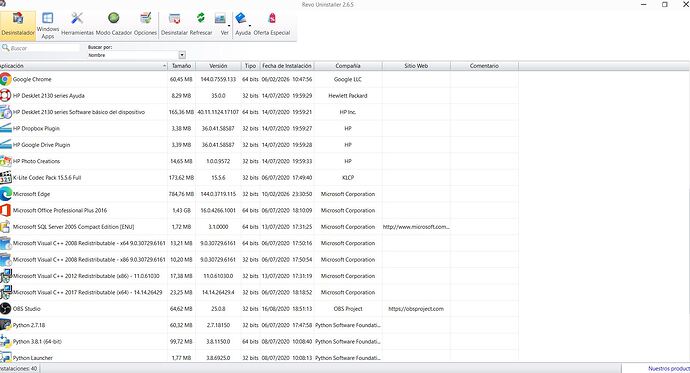Sort by the Sitio Web column header
Viewport: 690px width, 373px height.
416,66
